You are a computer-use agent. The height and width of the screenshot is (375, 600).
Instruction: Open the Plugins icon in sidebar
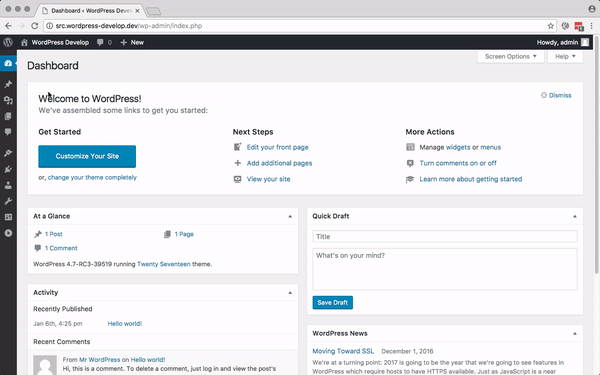pyautogui.click(x=8, y=169)
